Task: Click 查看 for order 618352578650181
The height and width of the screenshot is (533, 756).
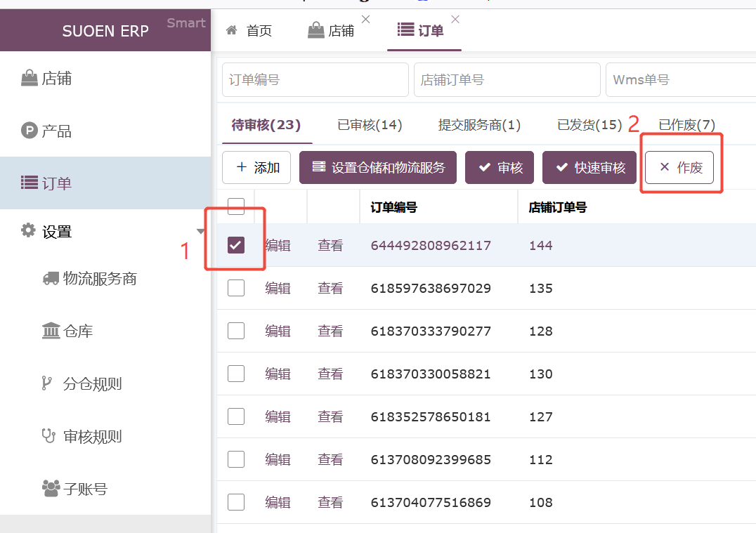Action: (330, 417)
